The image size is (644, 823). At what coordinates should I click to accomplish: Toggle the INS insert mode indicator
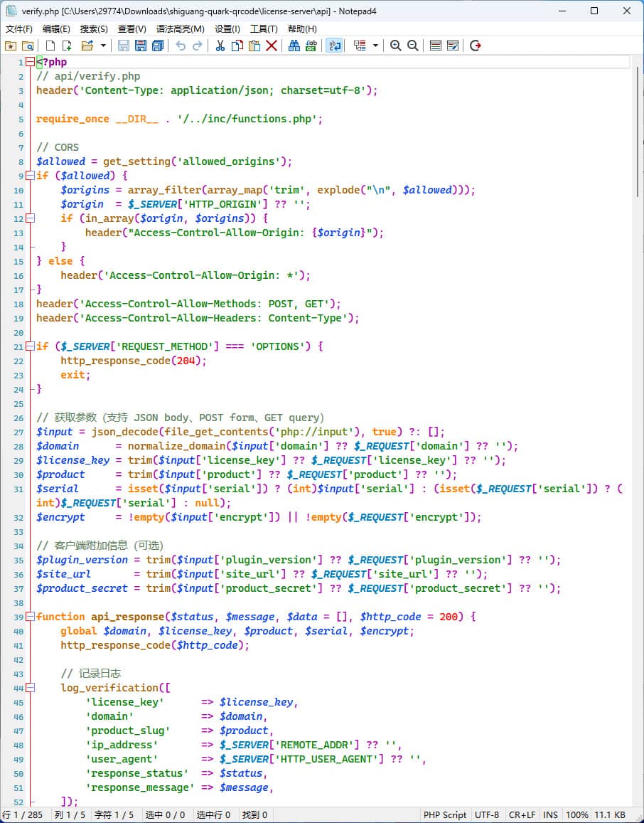click(550, 814)
